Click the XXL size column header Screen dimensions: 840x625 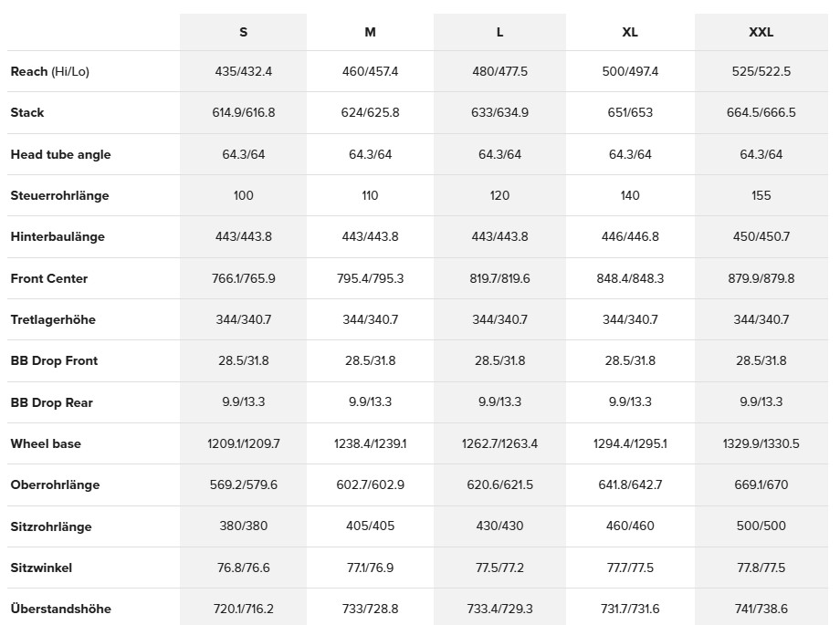click(761, 32)
